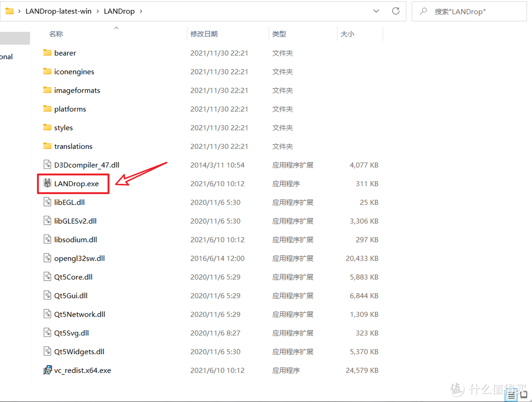Select the Qt5Core.dll file name

(x=73, y=277)
